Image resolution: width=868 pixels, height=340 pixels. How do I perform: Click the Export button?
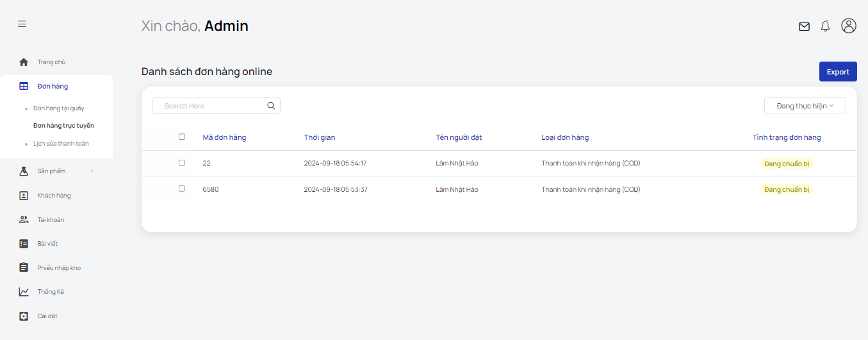pos(838,72)
